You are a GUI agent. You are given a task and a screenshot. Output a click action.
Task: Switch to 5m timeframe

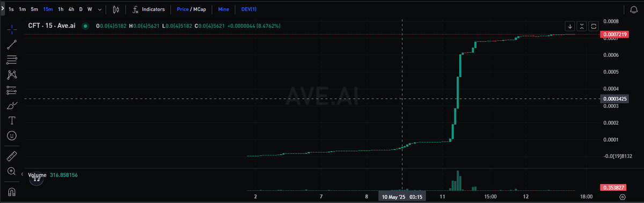34,10
